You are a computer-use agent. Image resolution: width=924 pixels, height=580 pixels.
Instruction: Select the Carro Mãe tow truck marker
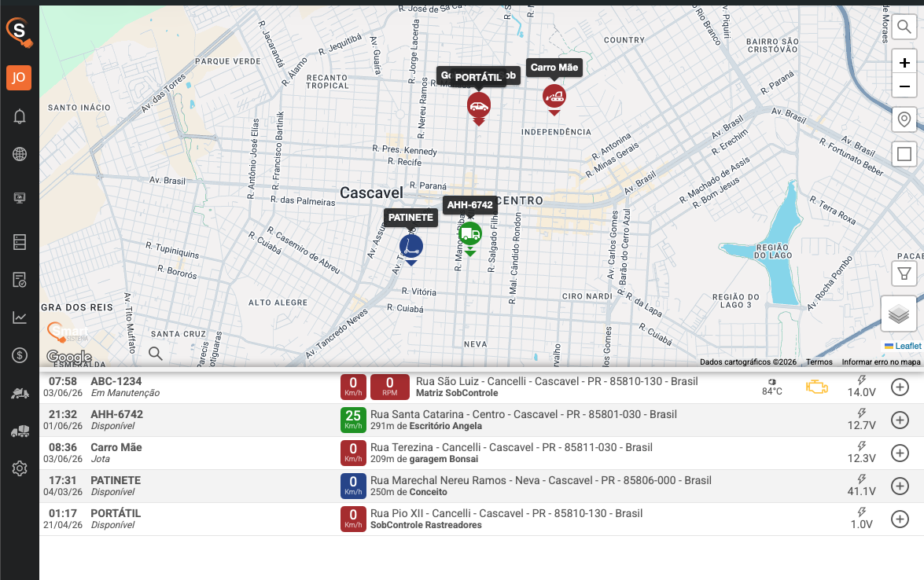click(554, 98)
